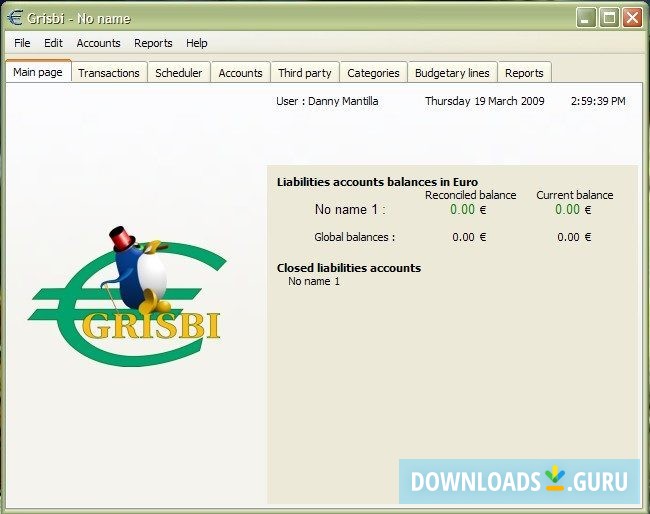
Task: Close the Grisbi window
Action: pos(632,18)
